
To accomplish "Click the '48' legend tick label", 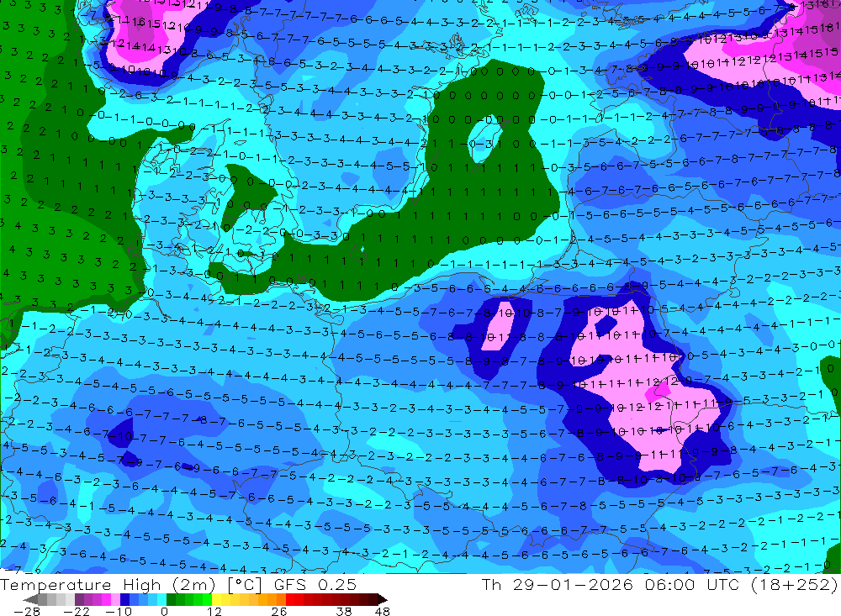I will coord(383,611).
